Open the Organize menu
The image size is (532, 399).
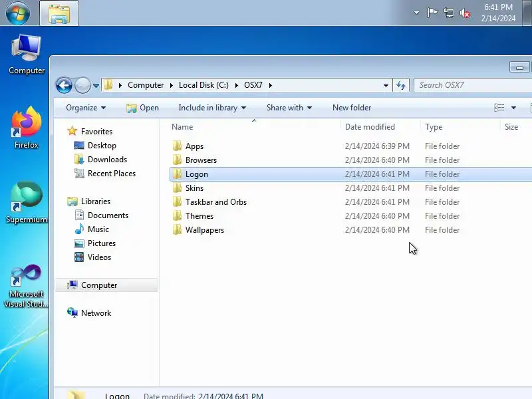pyautogui.click(x=86, y=108)
